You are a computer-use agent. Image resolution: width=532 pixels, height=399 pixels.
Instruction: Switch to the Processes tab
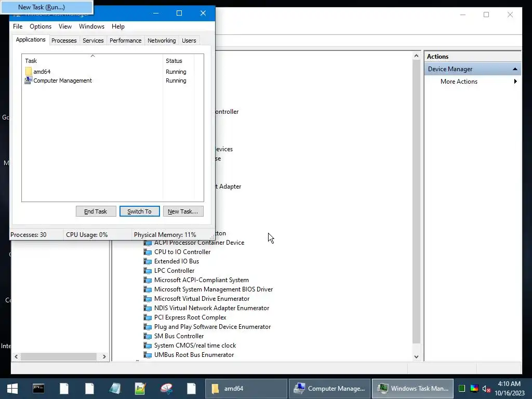(x=64, y=41)
